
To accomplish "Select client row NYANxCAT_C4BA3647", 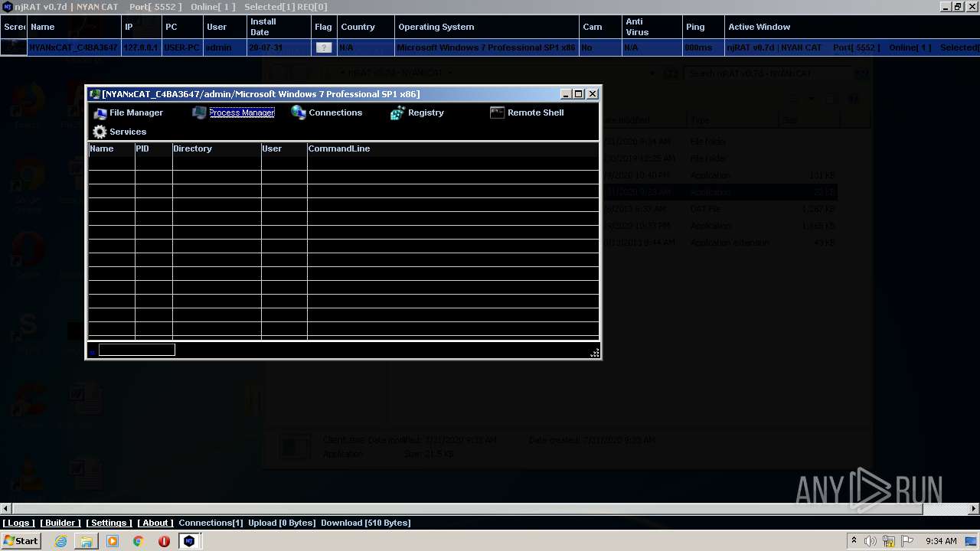I will (x=490, y=47).
